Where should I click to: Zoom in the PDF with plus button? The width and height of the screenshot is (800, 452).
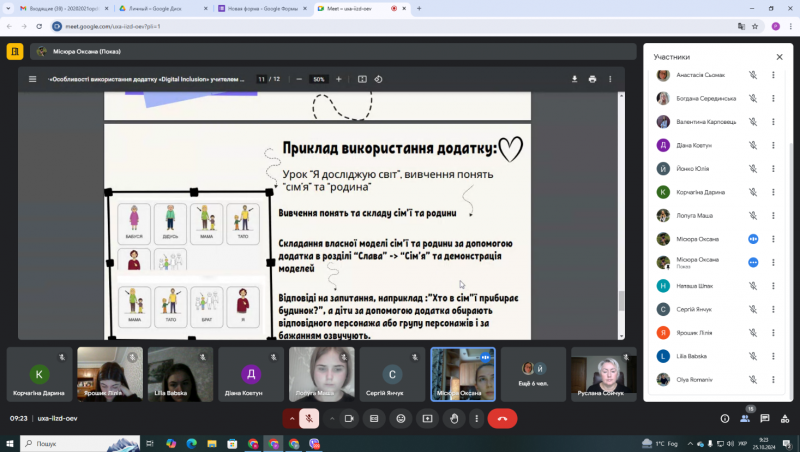coord(338,79)
